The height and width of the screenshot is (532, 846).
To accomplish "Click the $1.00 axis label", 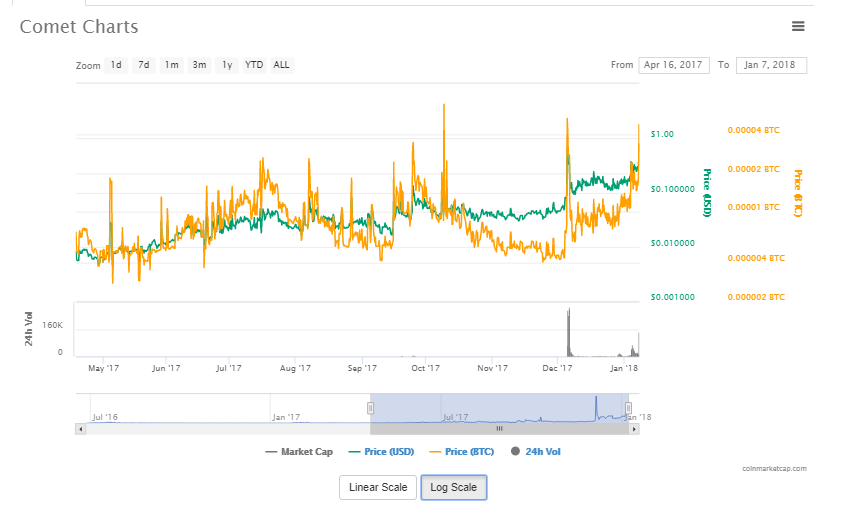I will point(662,134).
